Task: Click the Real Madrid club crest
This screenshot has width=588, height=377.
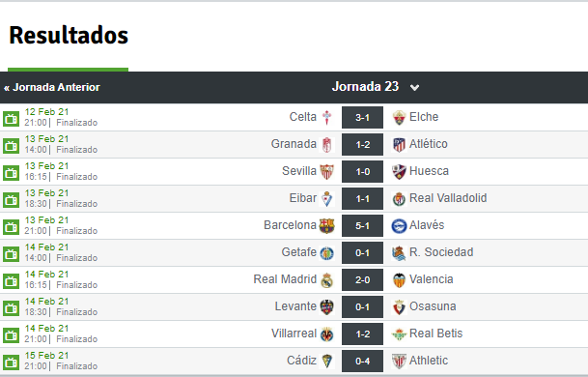Action: (326, 280)
